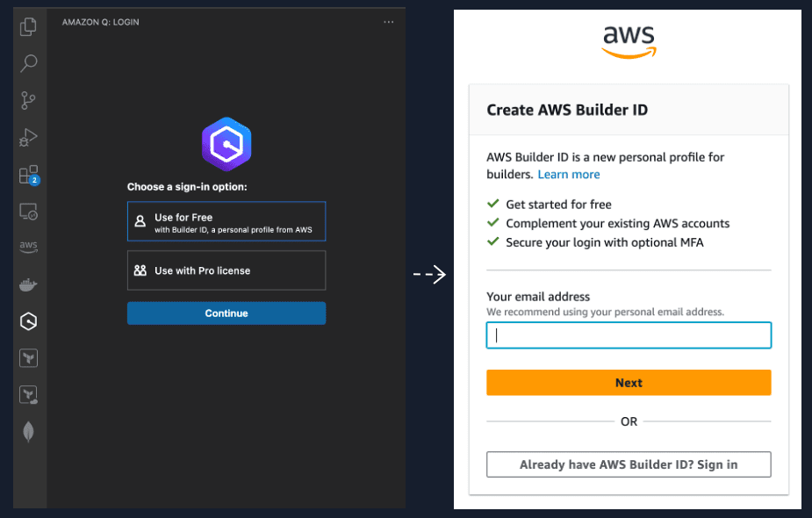812x518 pixels.
Task: Select the "Use for Free" sign-in option
Action: pos(226,221)
